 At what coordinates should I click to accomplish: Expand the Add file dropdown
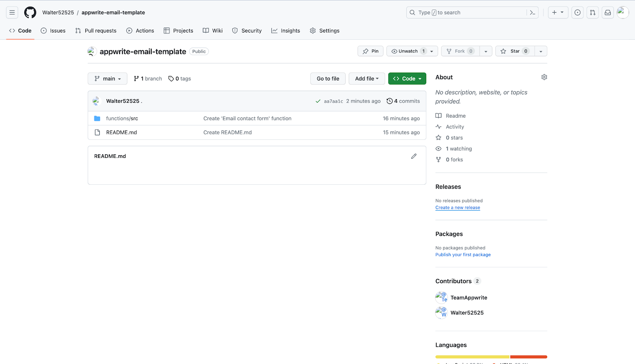pos(367,79)
